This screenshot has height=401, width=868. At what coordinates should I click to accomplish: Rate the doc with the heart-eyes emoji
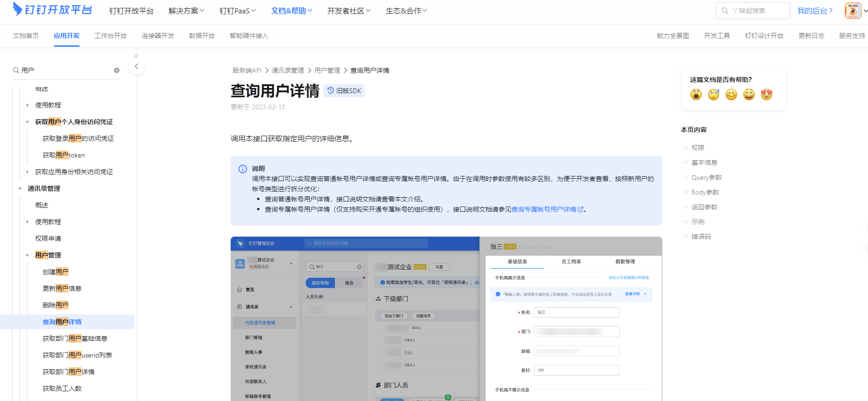pyautogui.click(x=767, y=94)
